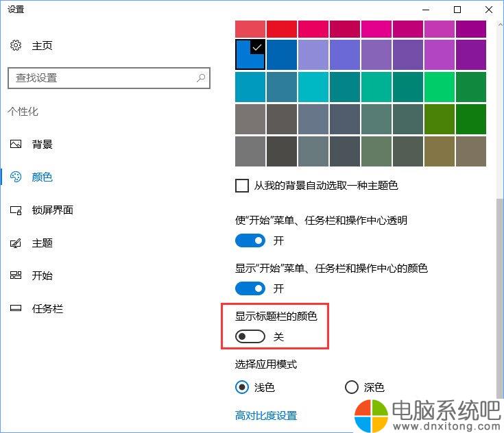Open the 背景 settings page
Viewport: 504px width, 433px height.
click(x=42, y=144)
